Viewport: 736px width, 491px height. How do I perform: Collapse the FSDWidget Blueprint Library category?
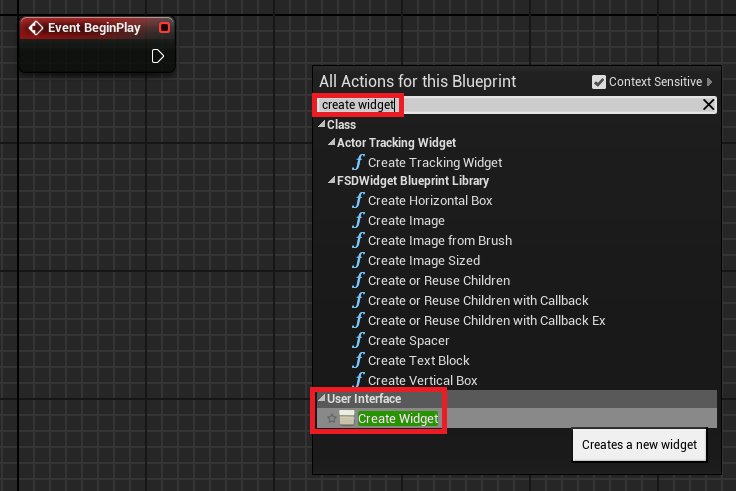[x=331, y=180]
